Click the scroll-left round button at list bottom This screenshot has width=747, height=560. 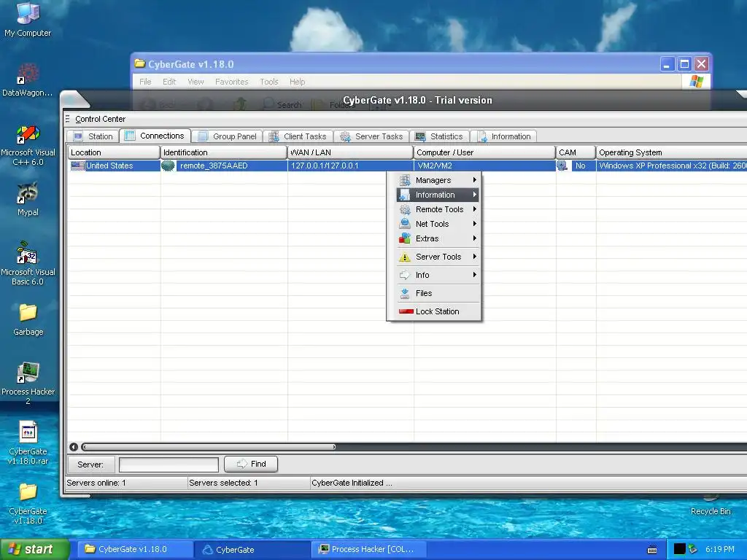tap(74, 447)
